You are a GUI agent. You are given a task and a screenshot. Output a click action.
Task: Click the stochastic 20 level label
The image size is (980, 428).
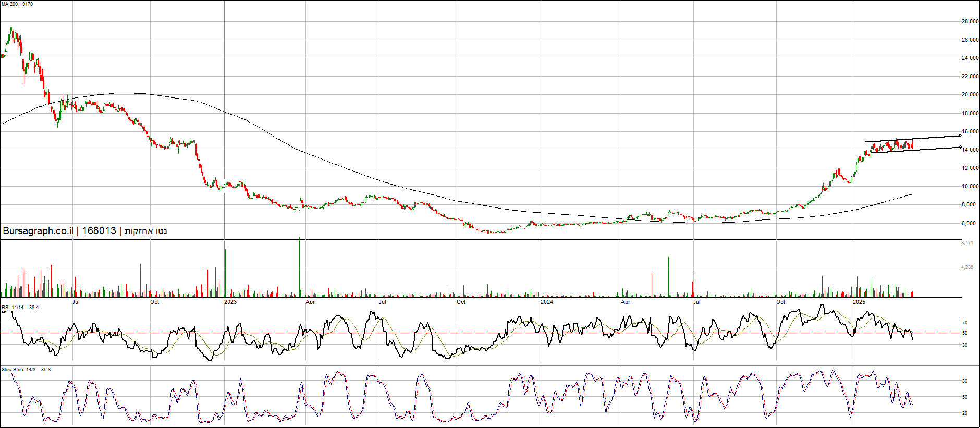point(965,413)
